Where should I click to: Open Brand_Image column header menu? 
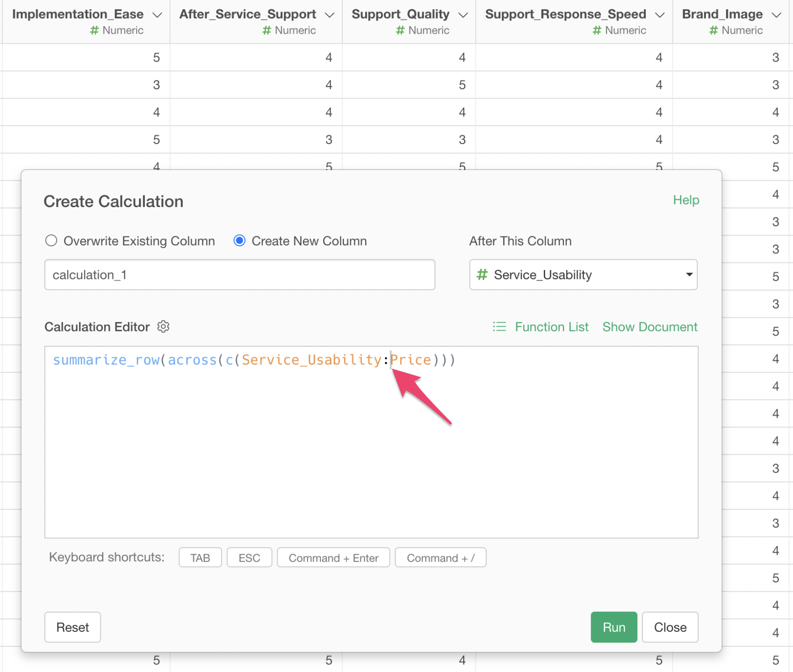[777, 15]
